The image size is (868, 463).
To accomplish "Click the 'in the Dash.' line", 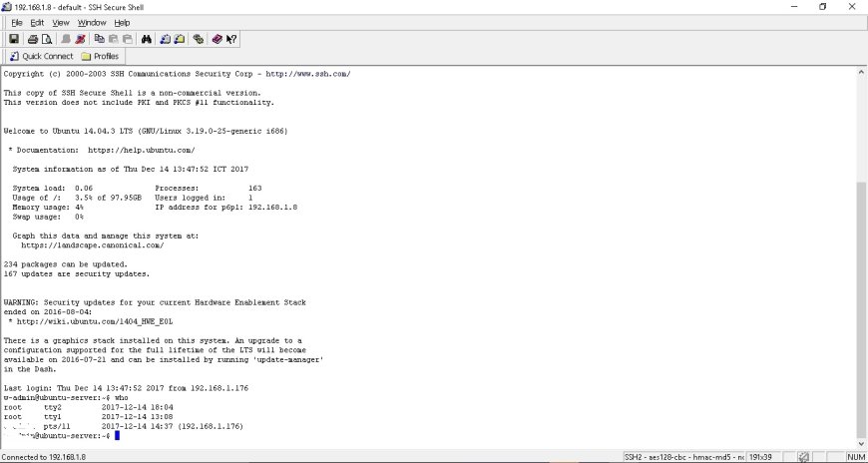I will [30, 369].
